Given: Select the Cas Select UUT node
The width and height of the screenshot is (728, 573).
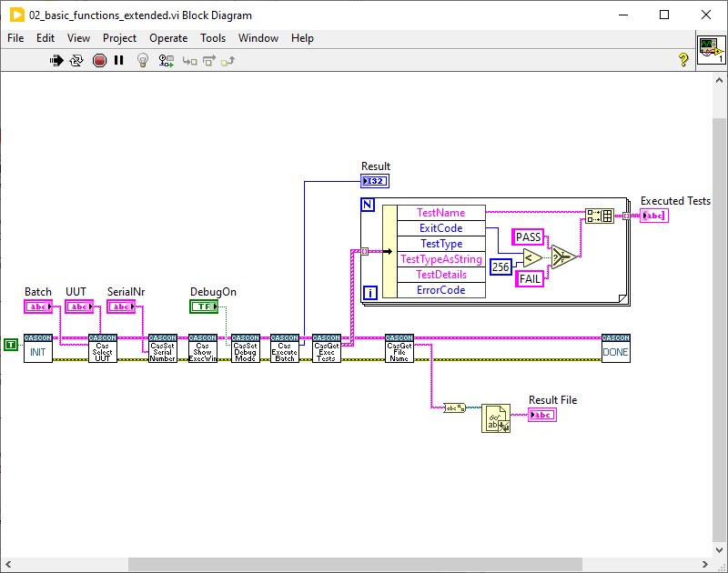Looking at the screenshot, I should tap(103, 348).
